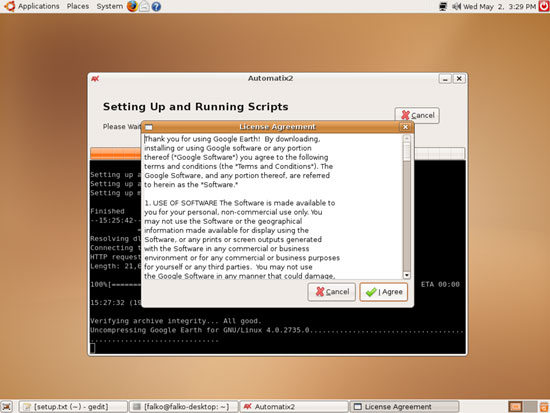This screenshot has width=550, height=413.
Task: Cancel the License Agreement dialog
Action: pos(332,292)
